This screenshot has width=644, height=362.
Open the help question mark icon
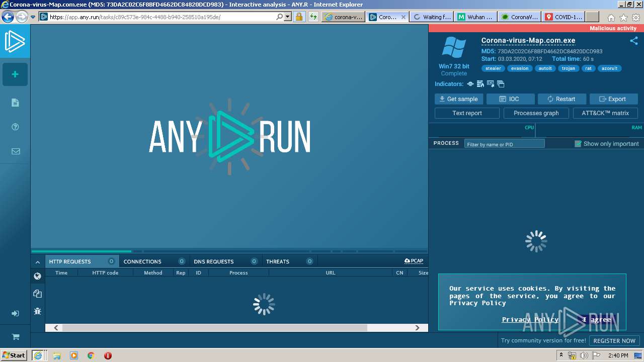(x=15, y=127)
